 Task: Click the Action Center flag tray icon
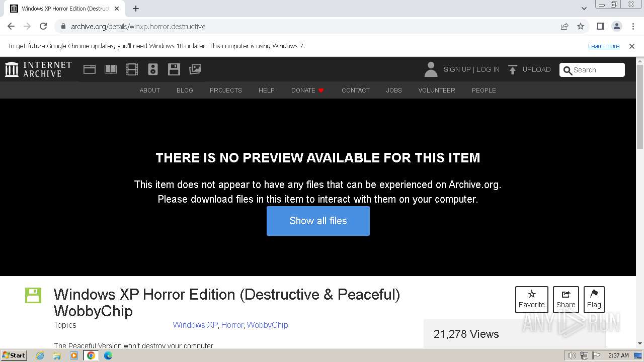pyautogui.click(x=596, y=355)
